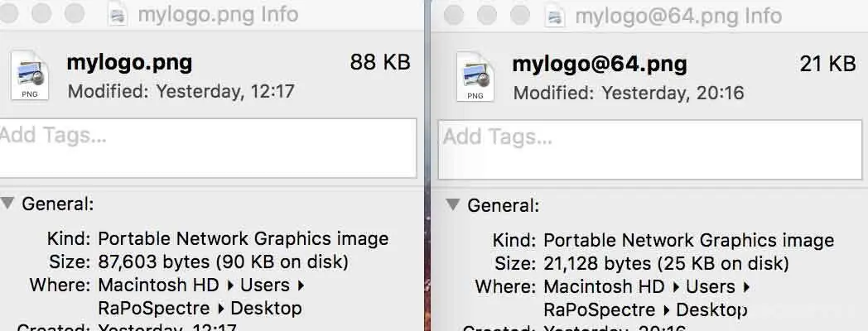
Task: Click the mylogo.png Info title bar proxy icon
Action: pos(118,15)
